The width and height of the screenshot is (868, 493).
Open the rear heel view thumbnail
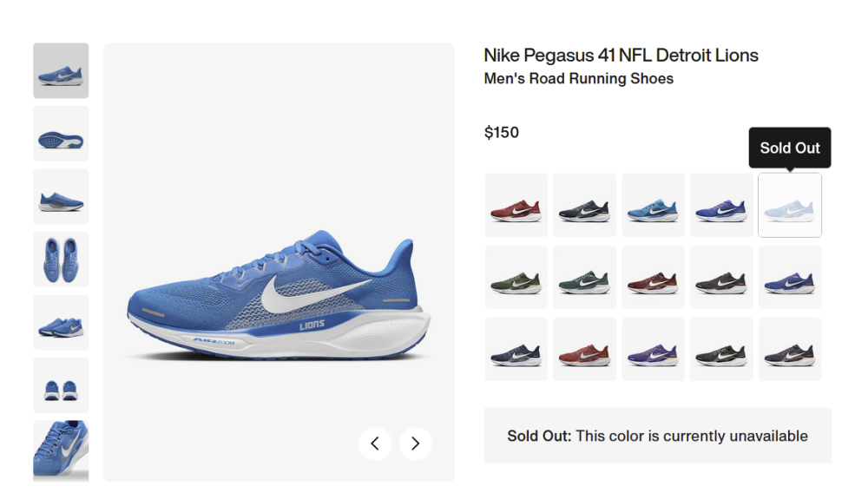click(61, 385)
